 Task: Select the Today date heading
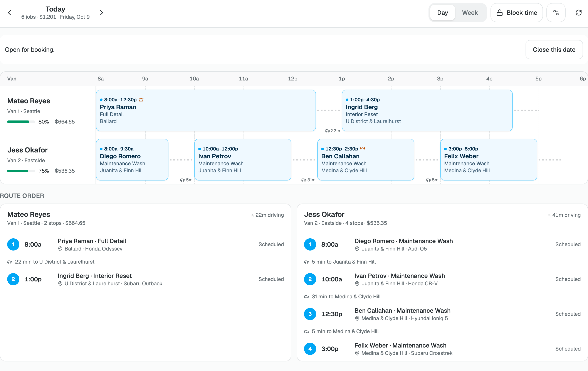(55, 9)
